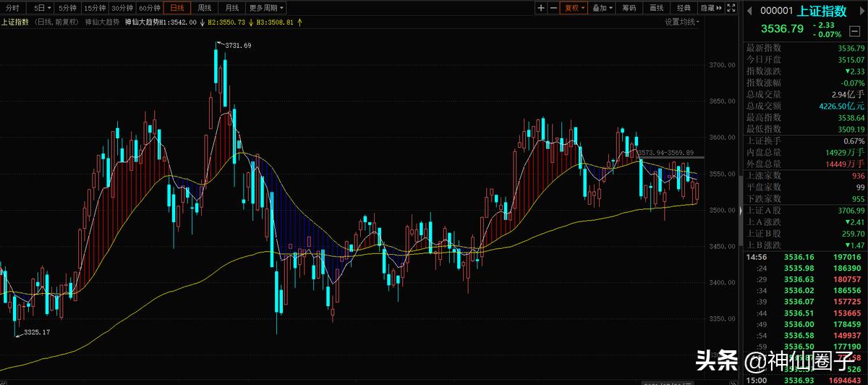
Task: Click the H3 up arrow indicator
Action: click(x=299, y=22)
